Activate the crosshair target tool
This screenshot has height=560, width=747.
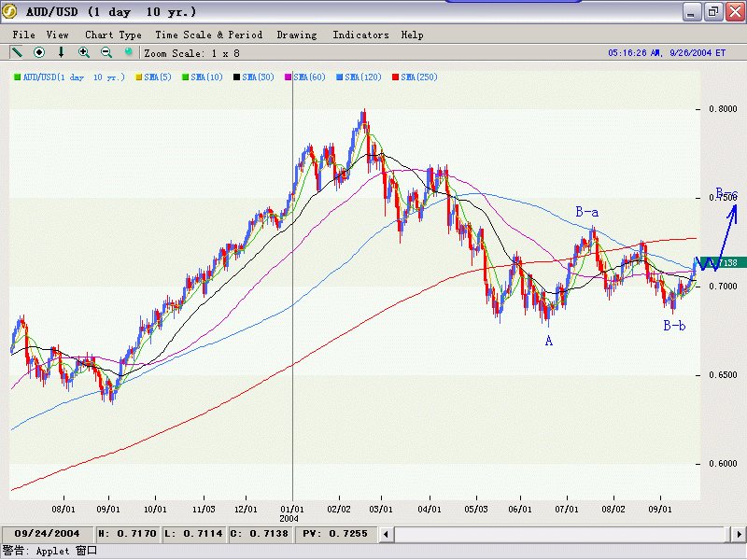tap(39, 52)
